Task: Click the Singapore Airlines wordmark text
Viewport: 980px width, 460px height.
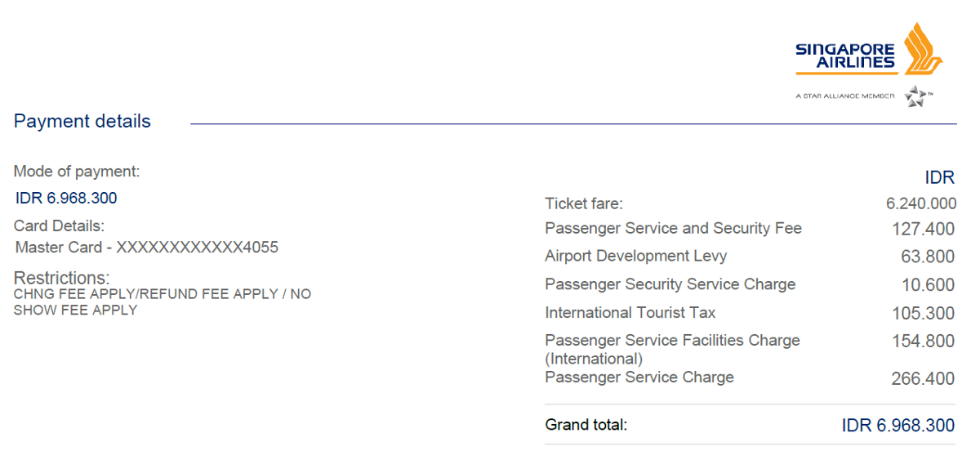Action: click(x=844, y=56)
